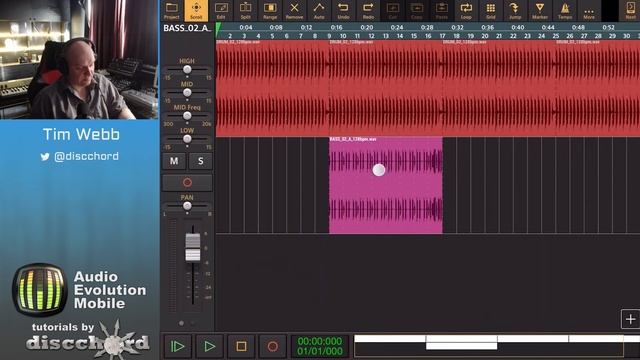This screenshot has height=360, width=640.
Task: Click bar 17 on the ruler
Action: [442, 36]
